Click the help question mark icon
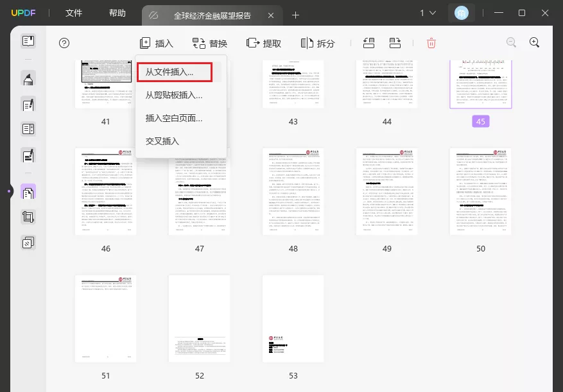563x392 pixels. point(64,44)
